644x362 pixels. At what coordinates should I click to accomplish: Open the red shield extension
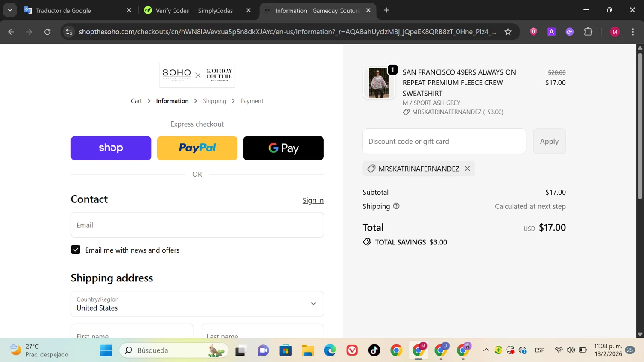pyautogui.click(x=533, y=32)
